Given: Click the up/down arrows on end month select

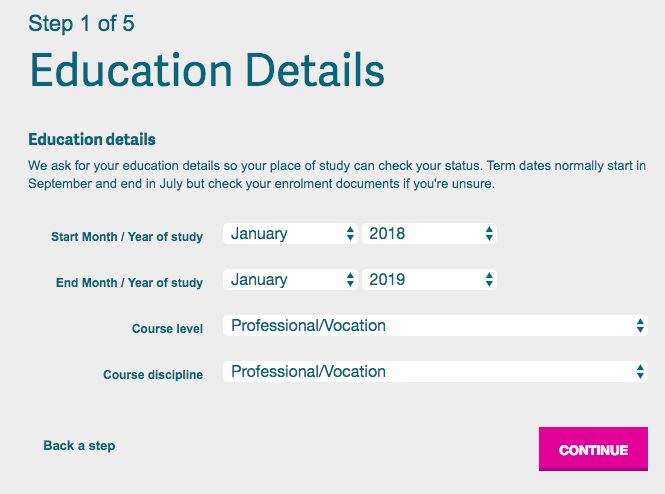Looking at the screenshot, I should [x=350, y=279].
